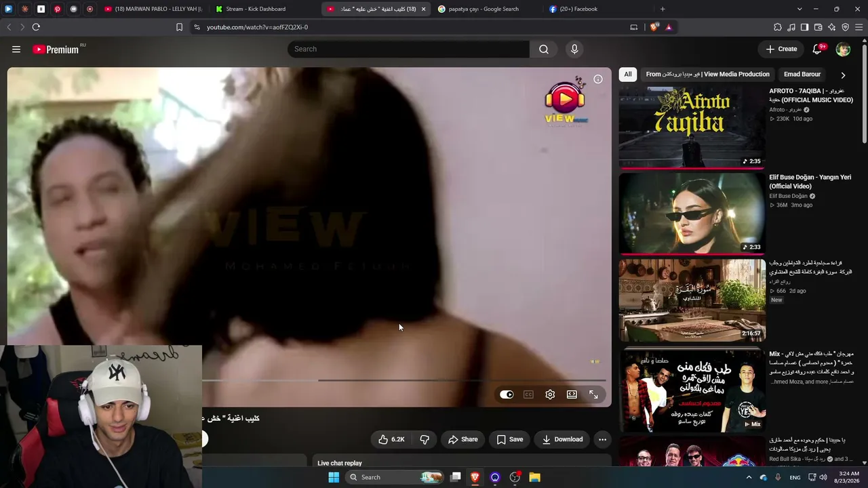Image resolution: width=868 pixels, height=488 pixels.
Task: Open the Afroto 7aqiba video thumbnail
Action: coord(692,127)
